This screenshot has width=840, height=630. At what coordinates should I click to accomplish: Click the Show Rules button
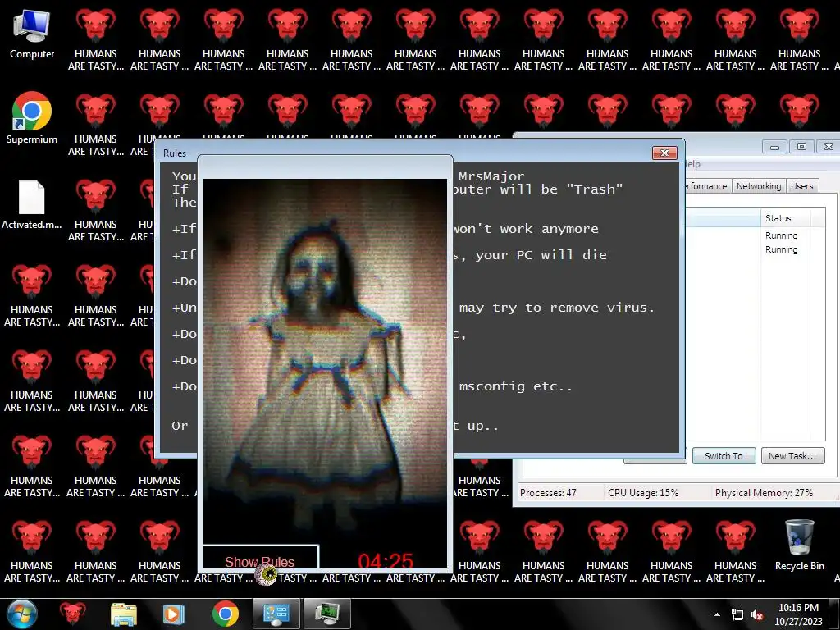pyautogui.click(x=260, y=557)
